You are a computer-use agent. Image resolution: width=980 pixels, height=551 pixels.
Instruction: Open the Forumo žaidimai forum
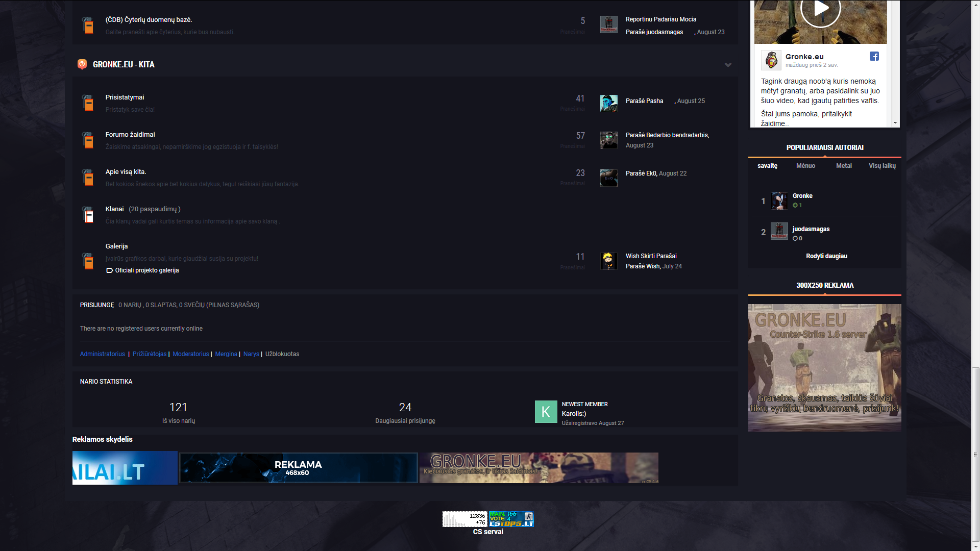click(130, 135)
